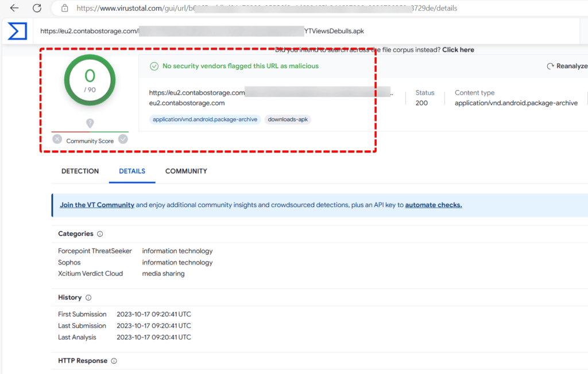Switch to the DETECTION tab
This screenshot has height=374, width=588.
pos(80,172)
